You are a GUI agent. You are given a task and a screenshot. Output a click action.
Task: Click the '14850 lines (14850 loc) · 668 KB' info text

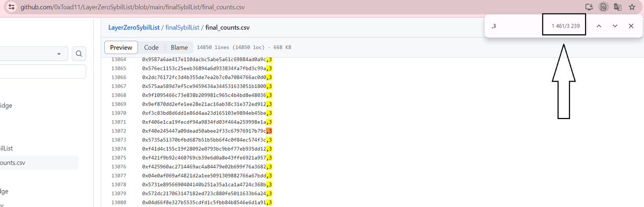pyautogui.click(x=244, y=47)
